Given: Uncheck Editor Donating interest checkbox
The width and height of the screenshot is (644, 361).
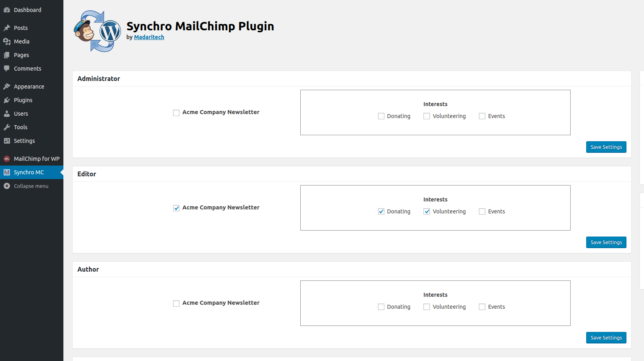Looking at the screenshot, I should click(x=381, y=211).
